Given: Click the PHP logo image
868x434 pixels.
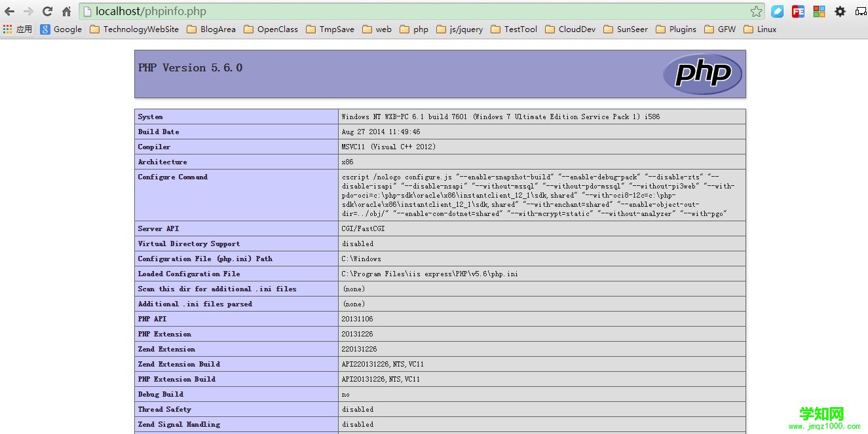Looking at the screenshot, I should point(702,74).
